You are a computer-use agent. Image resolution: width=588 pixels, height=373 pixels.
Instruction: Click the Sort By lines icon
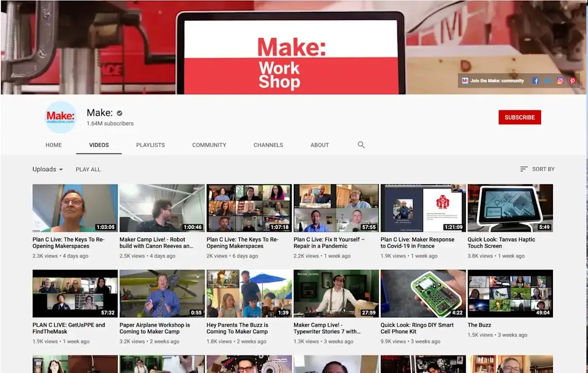(524, 169)
